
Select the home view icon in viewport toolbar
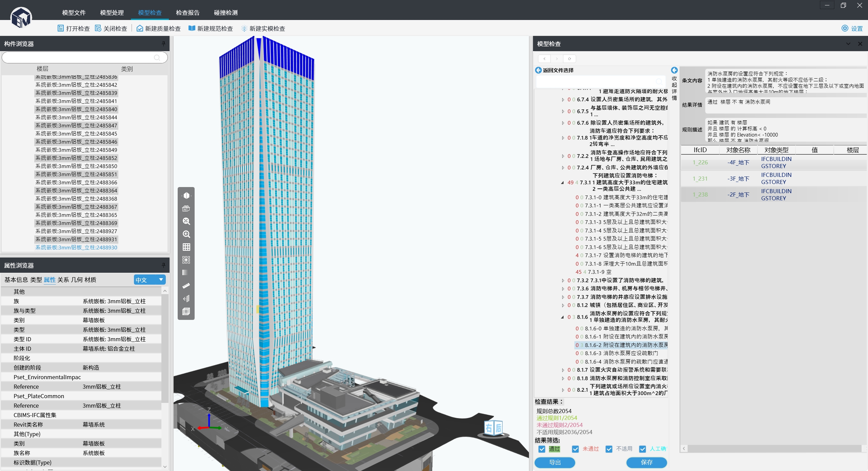coord(186,208)
